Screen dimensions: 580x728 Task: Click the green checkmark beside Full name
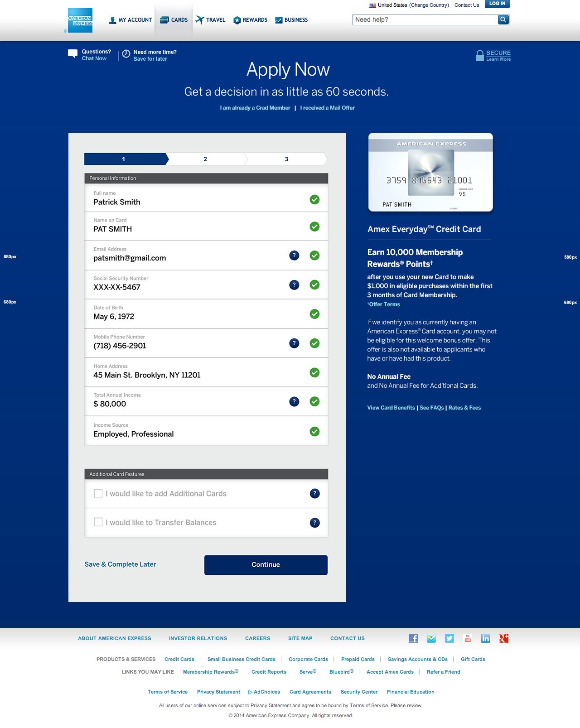314,199
